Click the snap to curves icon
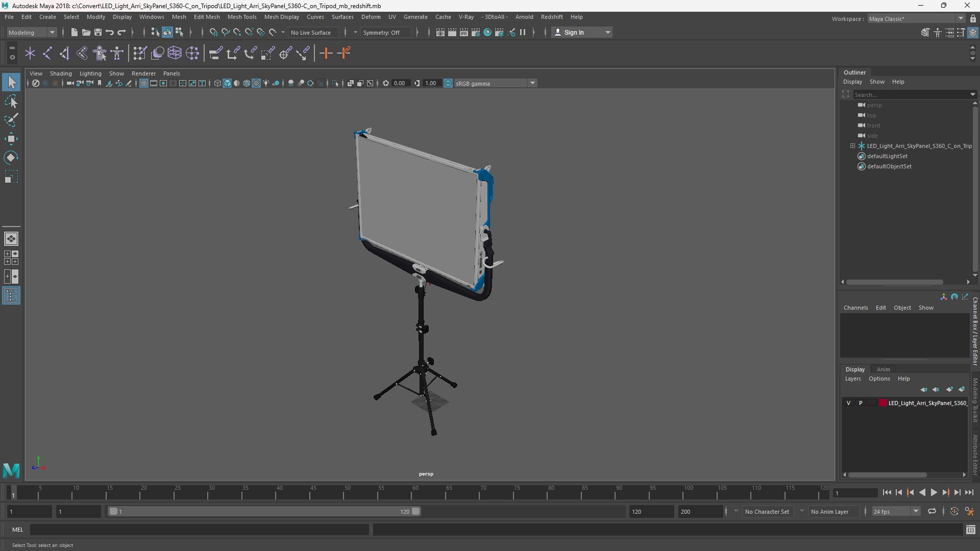Image resolution: width=980 pixels, height=551 pixels. [225, 32]
